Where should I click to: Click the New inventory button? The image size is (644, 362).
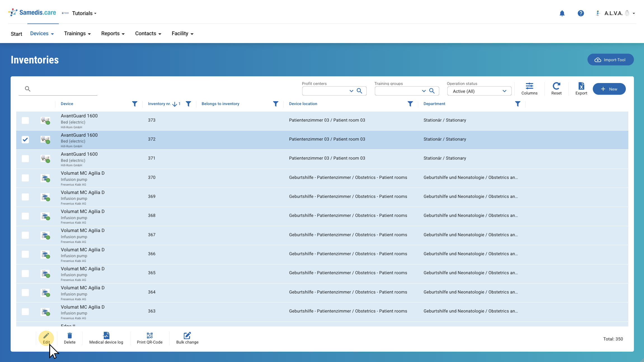click(609, 89)
